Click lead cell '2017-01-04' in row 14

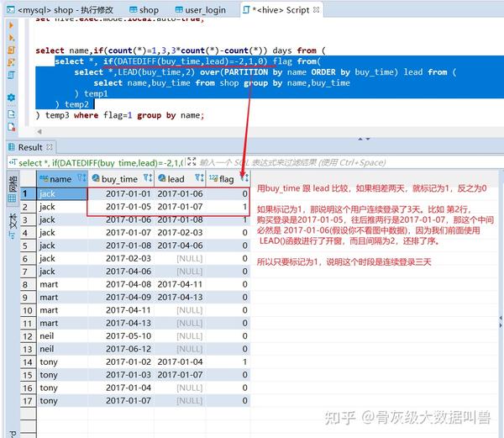click(180, 362)
